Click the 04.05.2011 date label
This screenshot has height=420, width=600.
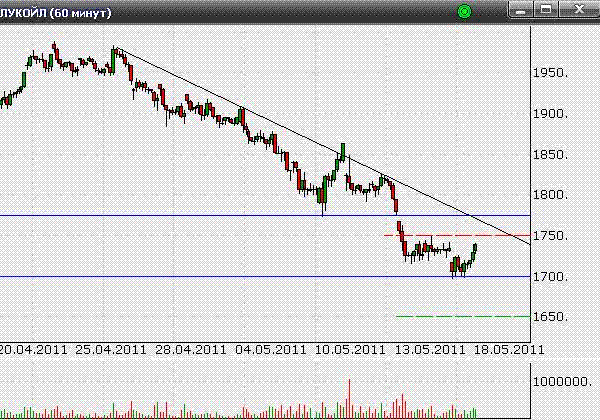[x=271, y=350]
